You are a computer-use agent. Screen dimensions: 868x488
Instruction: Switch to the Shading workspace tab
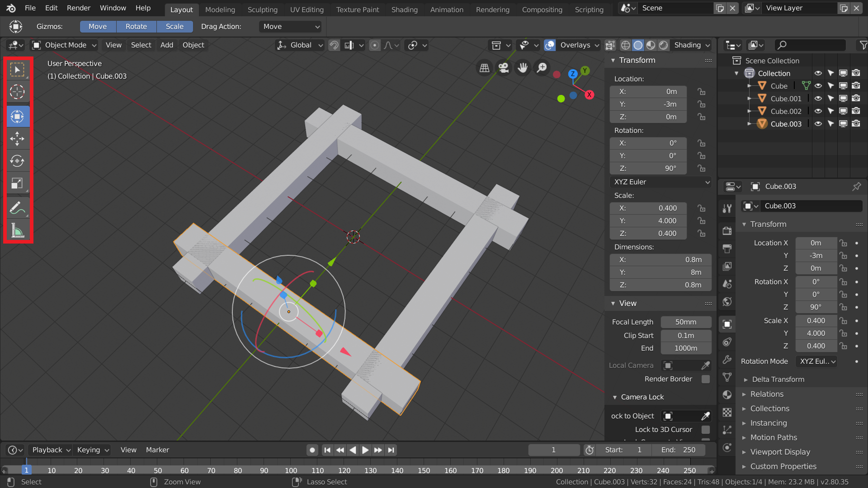(x=405, y=9)
